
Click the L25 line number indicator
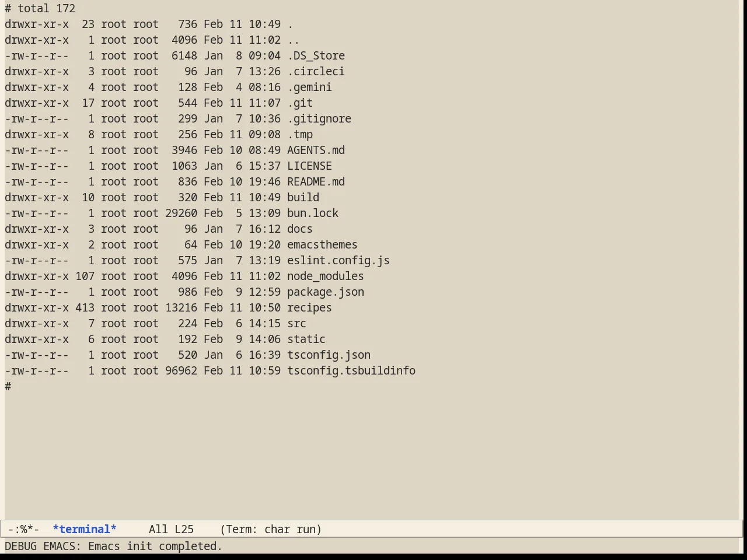tap(184, 529)
